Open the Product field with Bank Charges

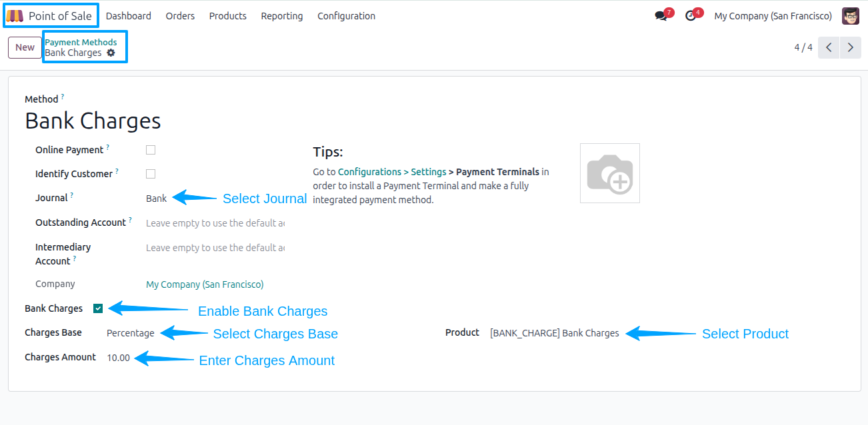click(x=554, y=333)
